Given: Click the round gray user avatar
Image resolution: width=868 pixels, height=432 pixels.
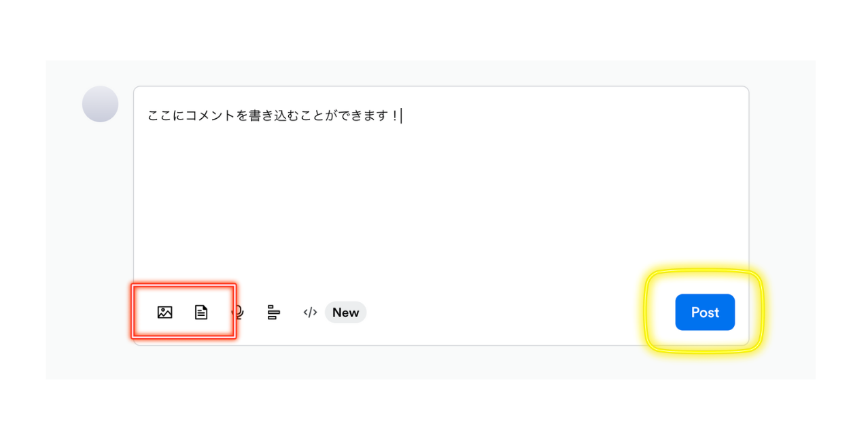Looking at the screenshot, I should 100,104.
